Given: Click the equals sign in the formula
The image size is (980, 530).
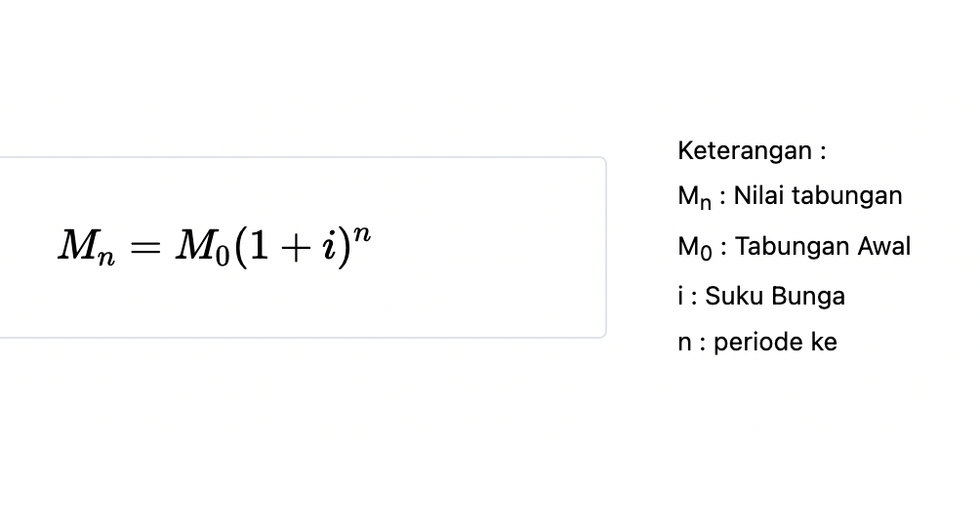Looking at the screenshot, I should 145,248.
